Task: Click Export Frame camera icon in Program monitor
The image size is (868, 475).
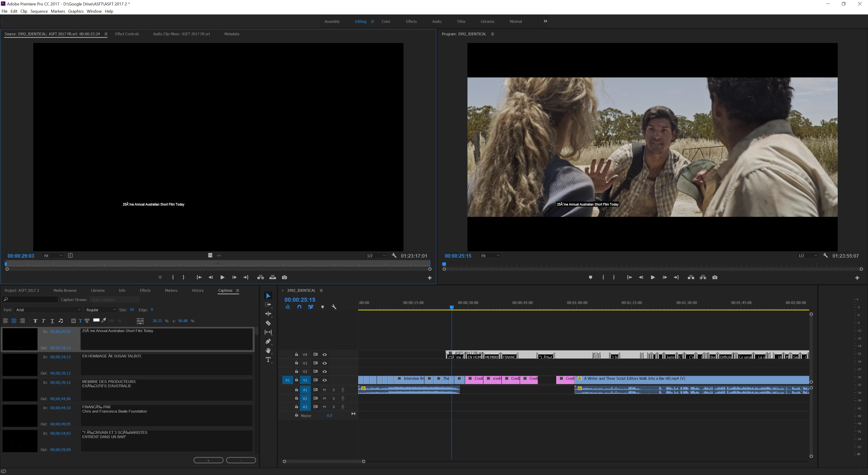Action: [715, 277]
